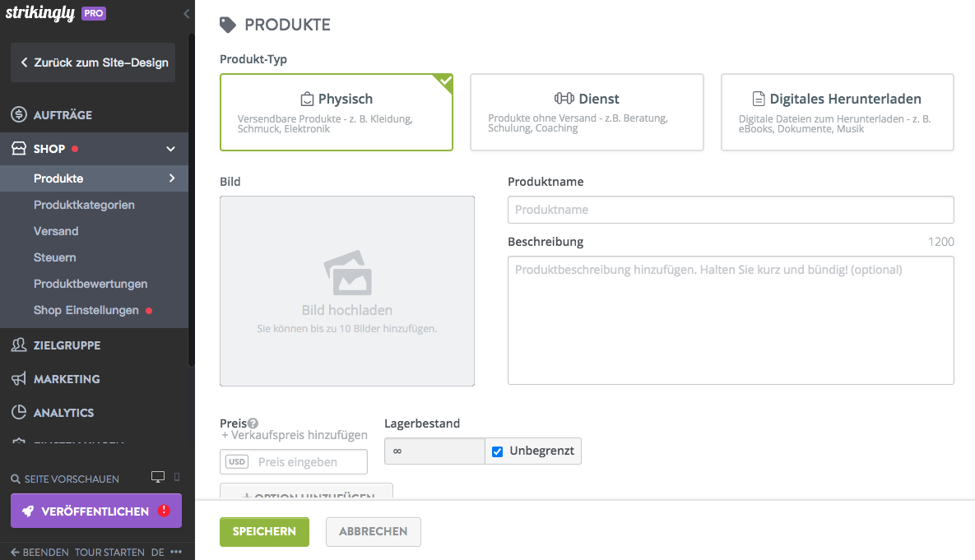This screenshot has height=560, width=975.
Task: Expand the Produkte submenu arrow
Action: click(x=172, y=178)
